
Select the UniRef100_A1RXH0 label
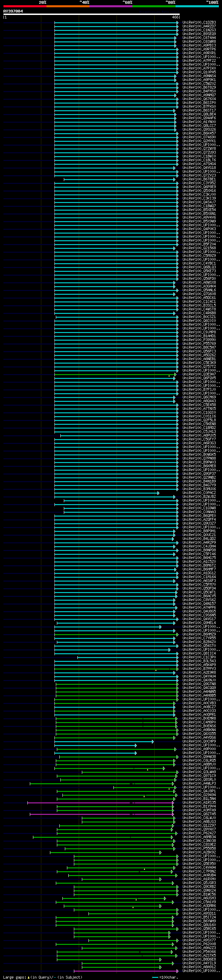point(199,879)
